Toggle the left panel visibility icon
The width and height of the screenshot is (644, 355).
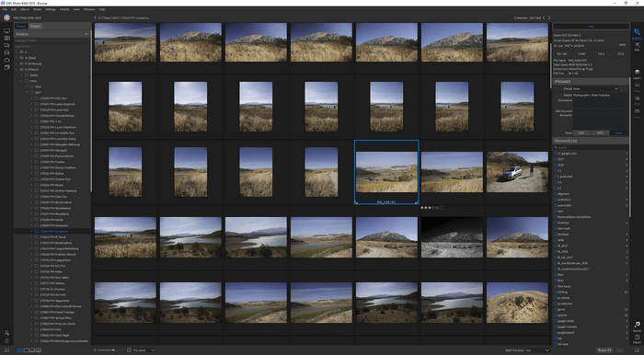(6, 350)
